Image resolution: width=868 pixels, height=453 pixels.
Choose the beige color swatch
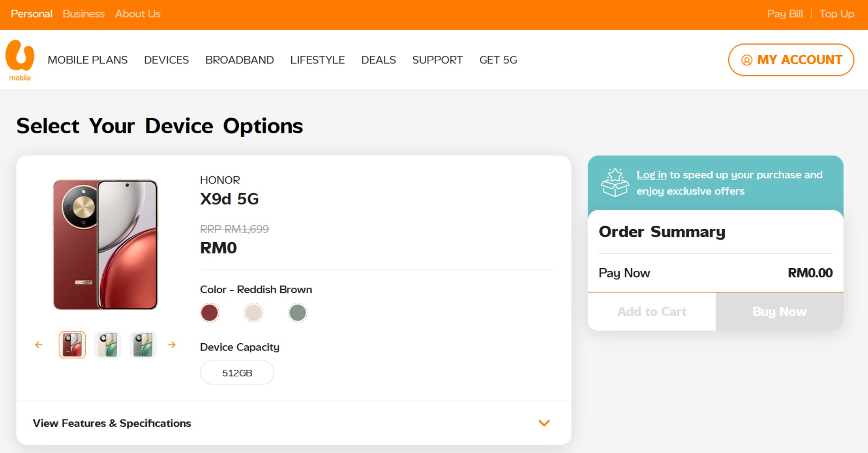pyautogui.click(x=253, y=312)
